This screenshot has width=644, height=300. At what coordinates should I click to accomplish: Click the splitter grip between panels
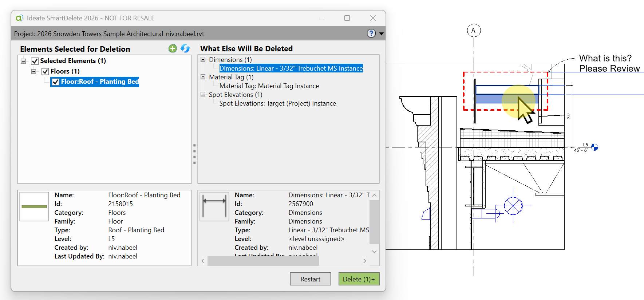click(x=194, y=154)
